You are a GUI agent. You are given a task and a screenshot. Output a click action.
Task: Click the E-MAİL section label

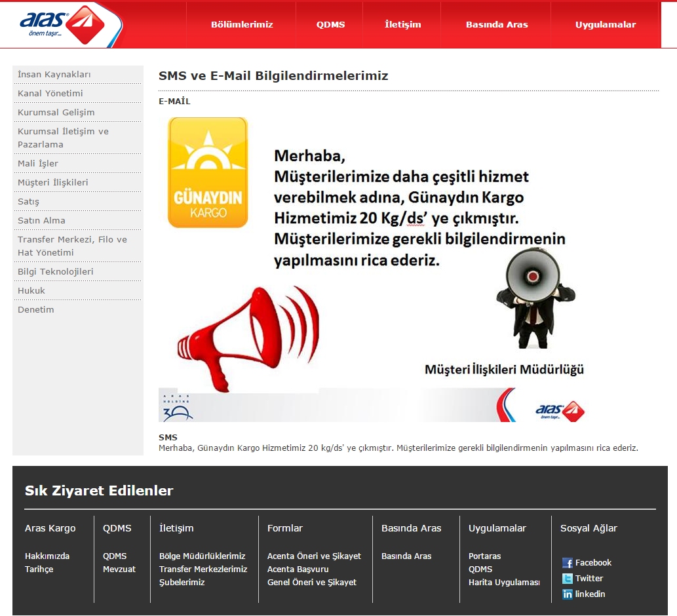tap(174, 101)
